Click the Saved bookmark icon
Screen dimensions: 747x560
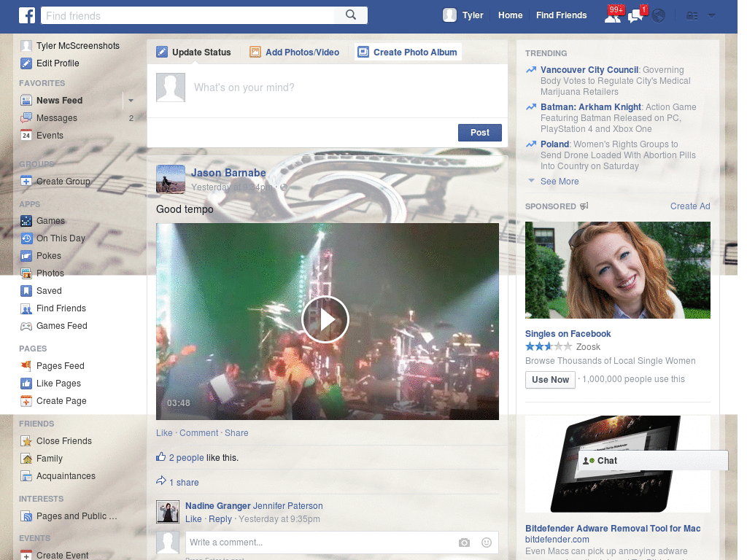coord(26,291)
